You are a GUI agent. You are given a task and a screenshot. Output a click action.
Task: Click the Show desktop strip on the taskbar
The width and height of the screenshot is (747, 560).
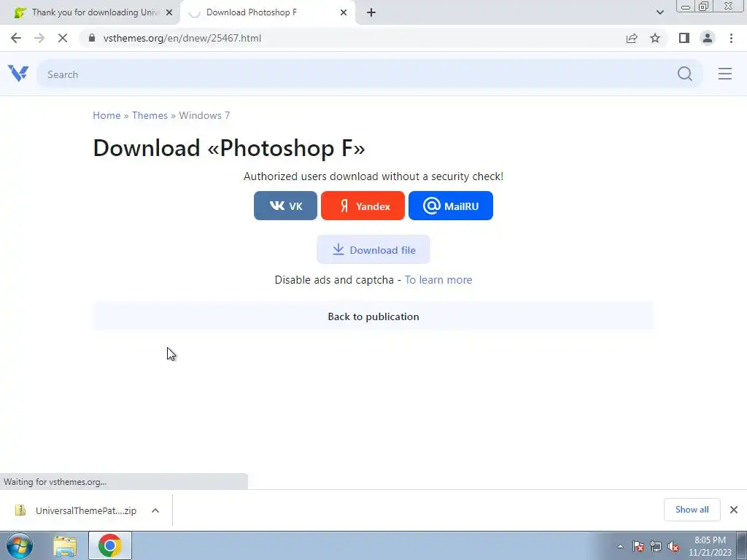(742, 545)
